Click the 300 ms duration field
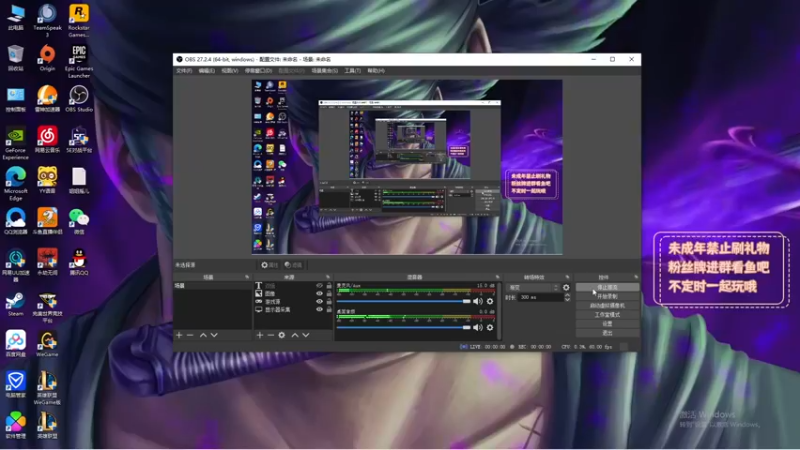Image resolution: width=800 pixels, height=450 pixels. coord(541,297)
